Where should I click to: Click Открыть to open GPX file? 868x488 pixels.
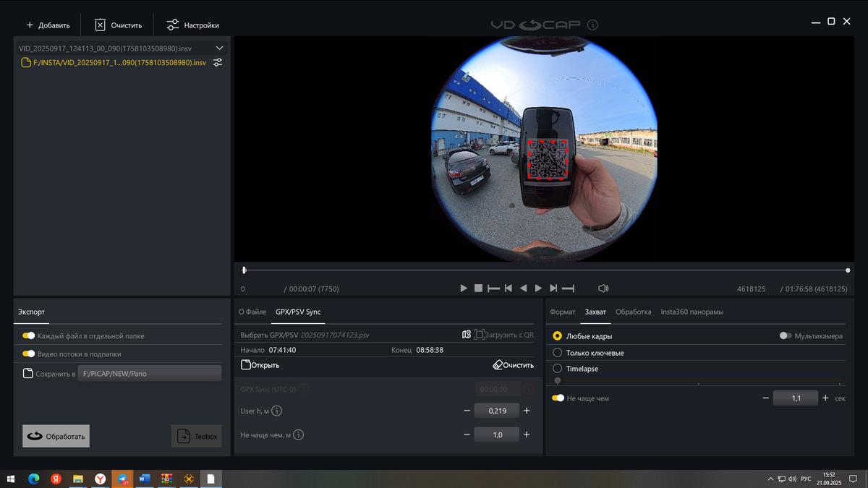pos(260,365)
